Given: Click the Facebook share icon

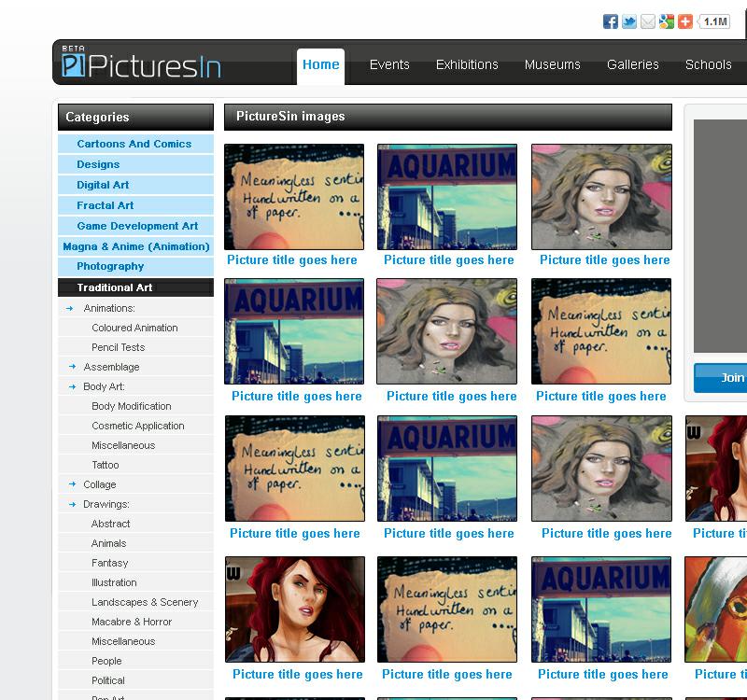Looking at the screenshot, I should [611, 21].
